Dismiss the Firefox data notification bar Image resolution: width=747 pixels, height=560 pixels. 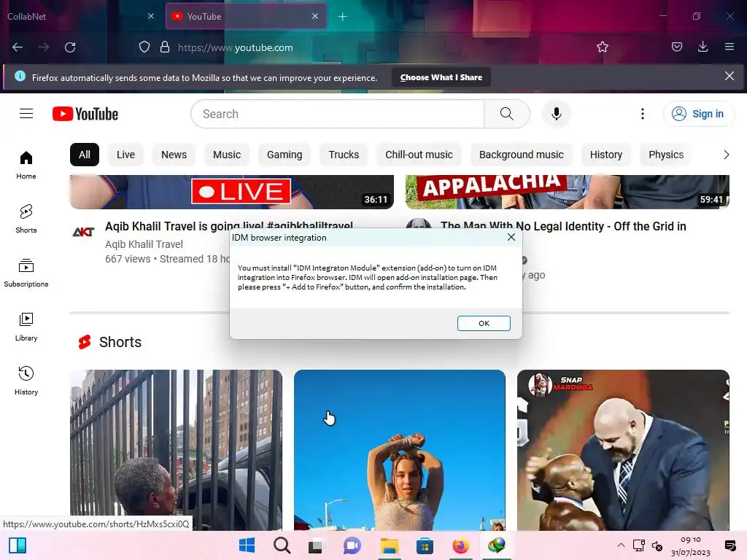[x=729, y=76]
